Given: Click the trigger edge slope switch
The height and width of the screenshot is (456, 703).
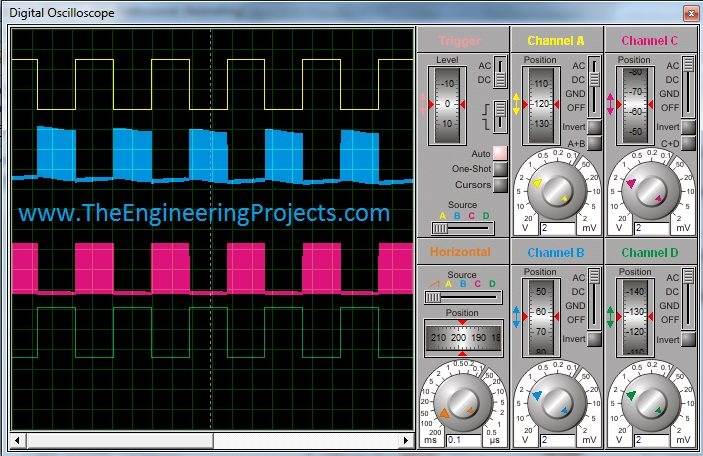Looking at the screenshot, I should tap(500, 117).
